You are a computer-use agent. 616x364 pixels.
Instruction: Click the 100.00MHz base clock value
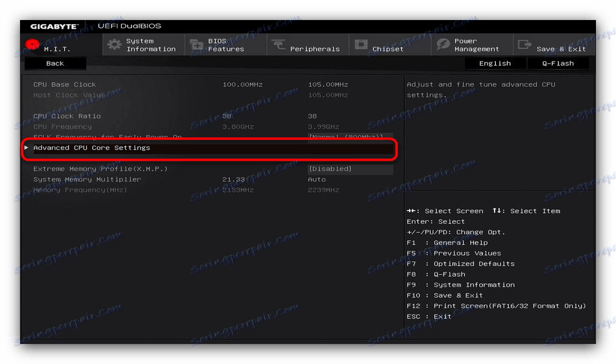[x=242, y=84]
